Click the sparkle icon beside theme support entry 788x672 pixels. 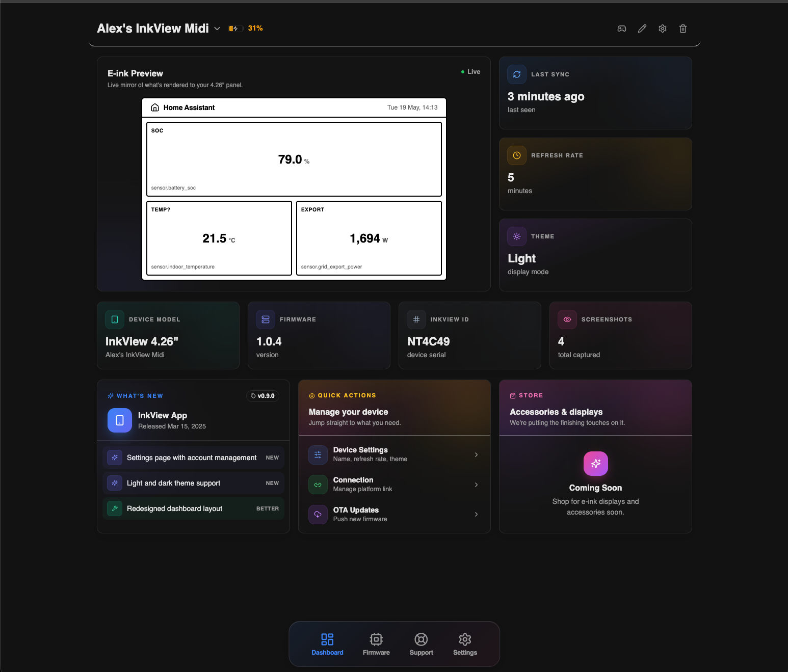click(x=115, y=483)
